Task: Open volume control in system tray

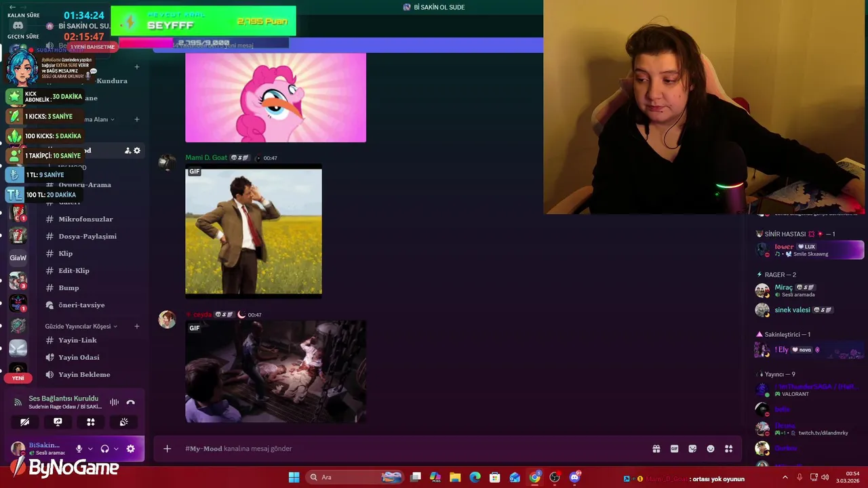Action: click(827, 477)
